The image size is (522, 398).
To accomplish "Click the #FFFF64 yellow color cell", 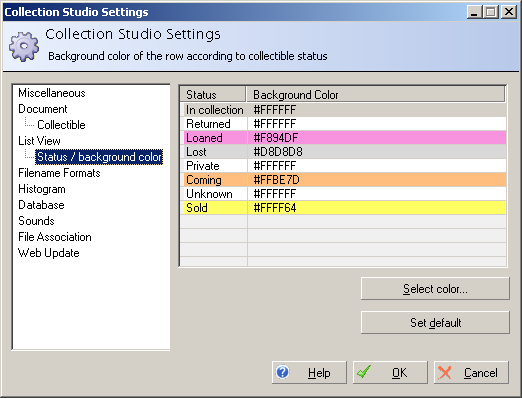I will tap(377, 208).
